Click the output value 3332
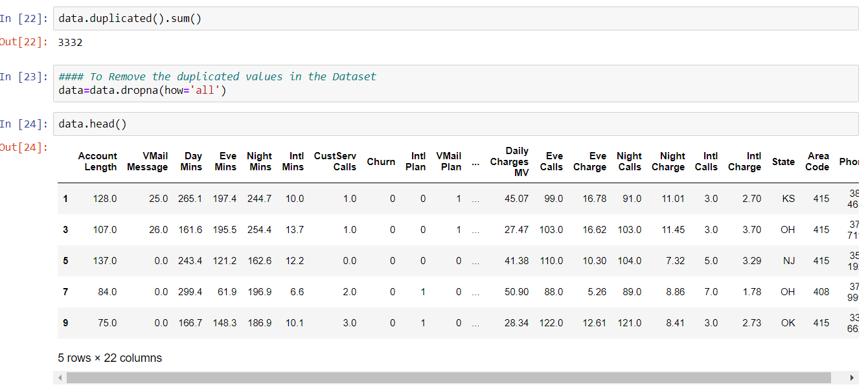The image size is (868, 391). coord(71,43)
